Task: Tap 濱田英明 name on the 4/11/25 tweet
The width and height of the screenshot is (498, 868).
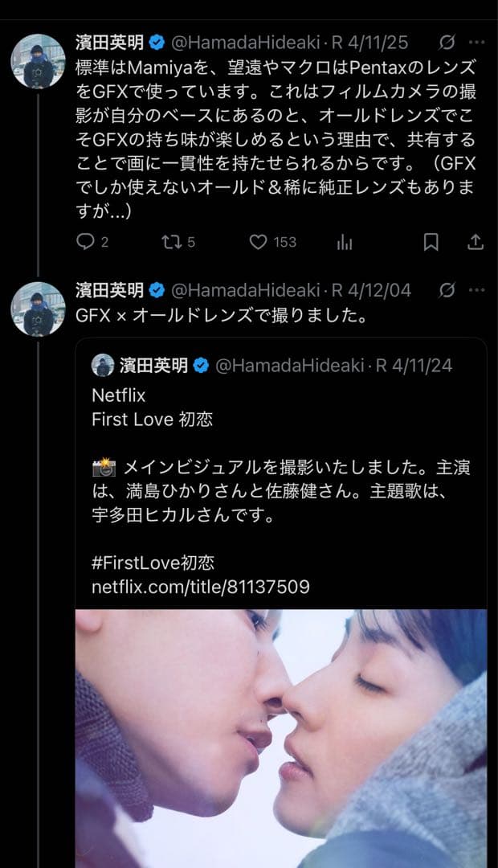Action: tap(109, 42)
